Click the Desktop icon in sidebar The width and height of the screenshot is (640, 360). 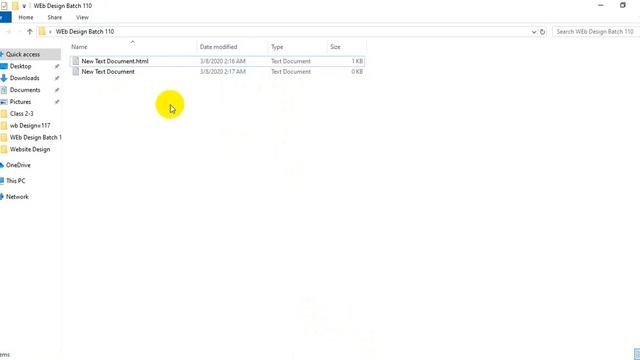point(4,66)
